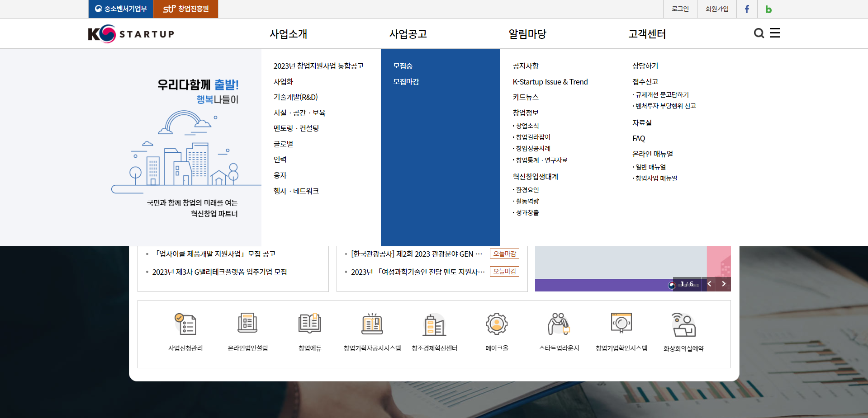Open 스타트업라운지 shortcut icon

[x=559, y=324]
